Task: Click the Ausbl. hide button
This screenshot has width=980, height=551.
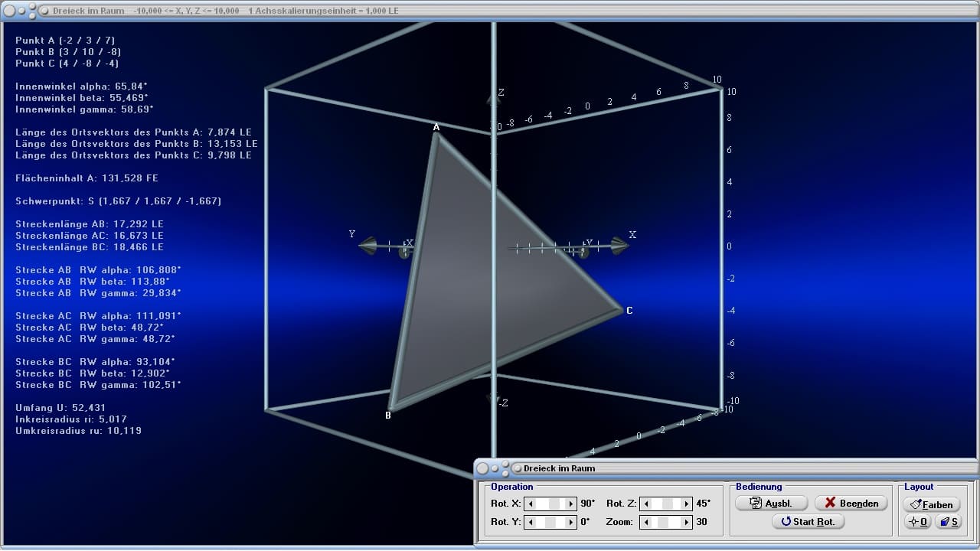Action: pyautogui.click(x=772, y=503)
